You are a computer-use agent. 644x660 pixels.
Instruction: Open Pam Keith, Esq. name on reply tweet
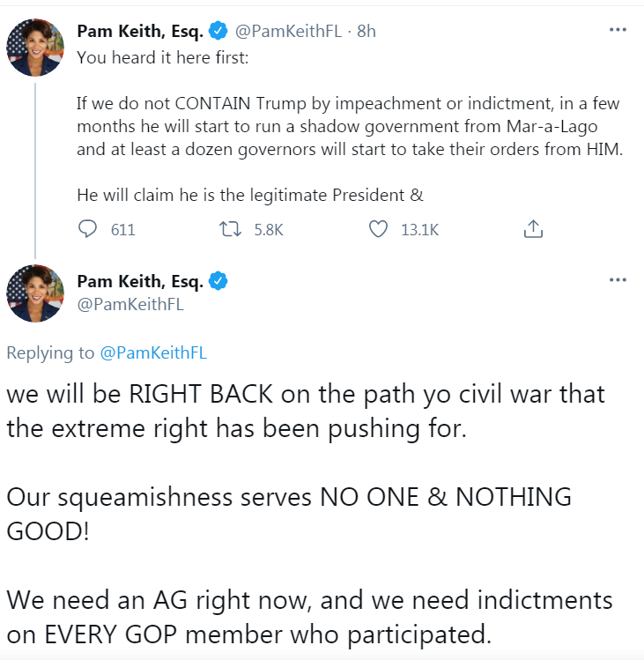click(x=140, y=281)
